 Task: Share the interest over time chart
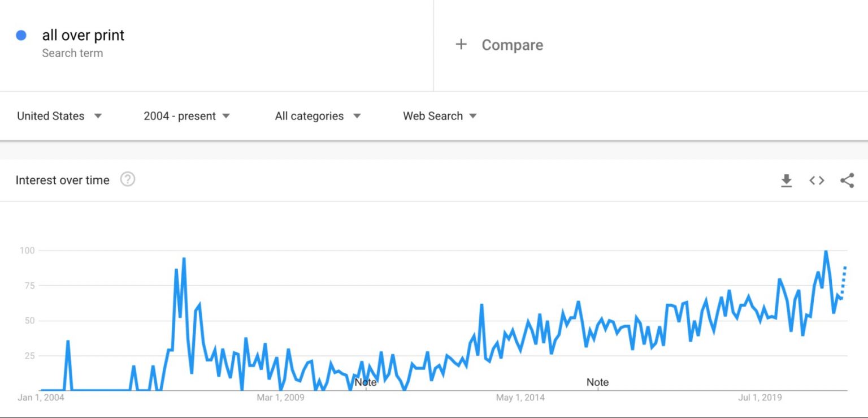[x=847, y=181]
